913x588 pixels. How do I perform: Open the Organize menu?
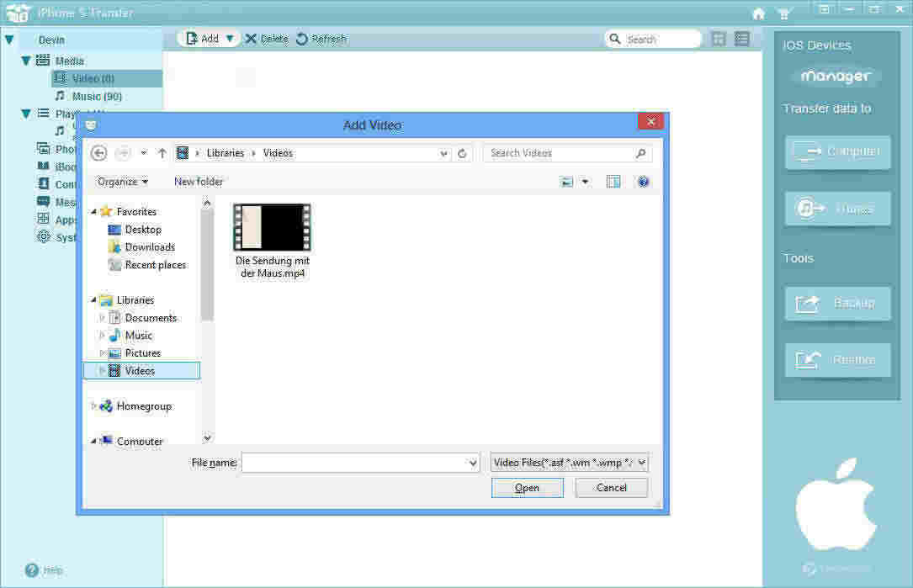(x=122, y=182)
